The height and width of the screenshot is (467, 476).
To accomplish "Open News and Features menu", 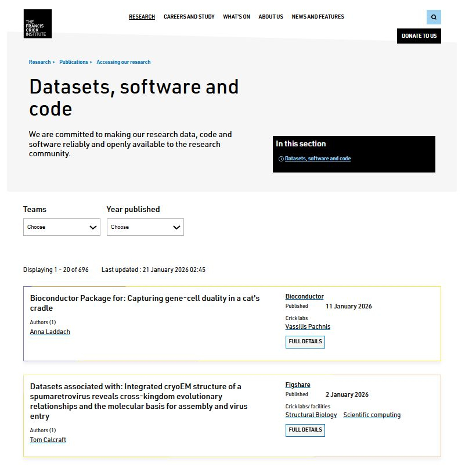I will tap(318, 17).
